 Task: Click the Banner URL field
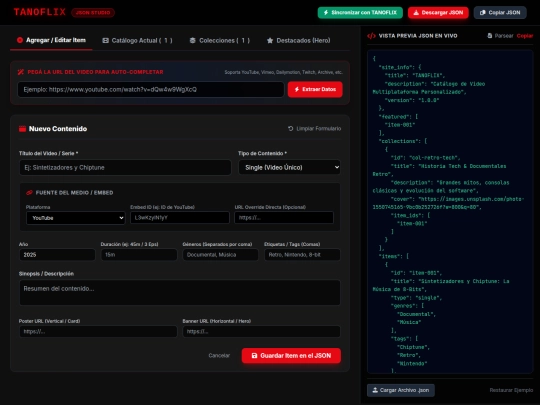pos(261,332)
